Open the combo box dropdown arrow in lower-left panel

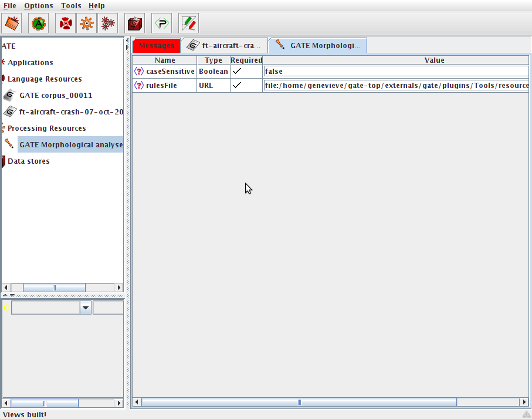[86, 308]
